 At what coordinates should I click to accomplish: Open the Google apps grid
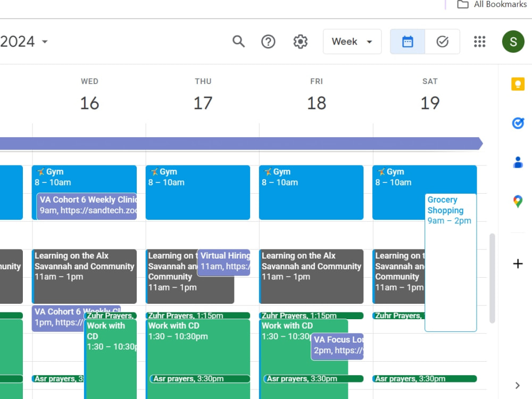(479, 41)
